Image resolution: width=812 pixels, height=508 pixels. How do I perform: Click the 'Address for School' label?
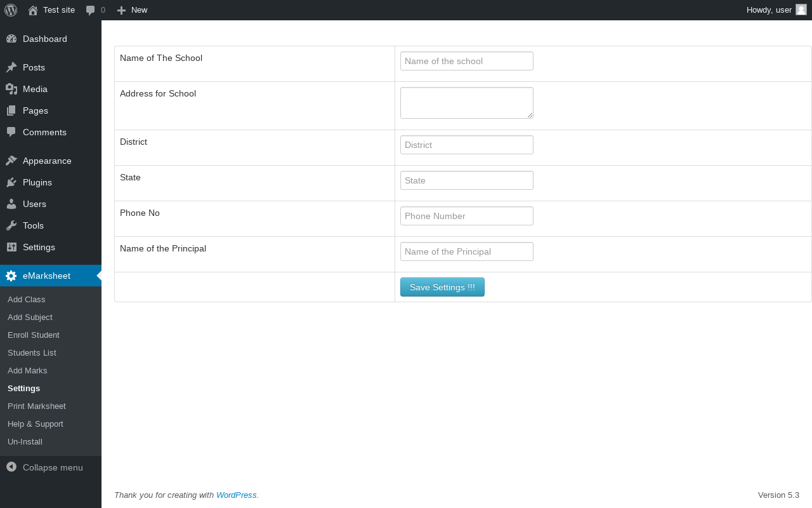point(158,93)
